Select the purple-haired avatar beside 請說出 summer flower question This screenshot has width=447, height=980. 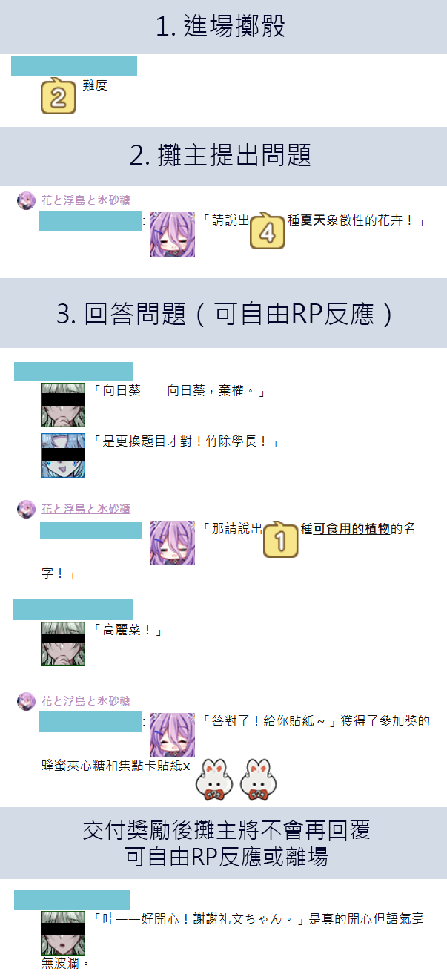(173, 234)
